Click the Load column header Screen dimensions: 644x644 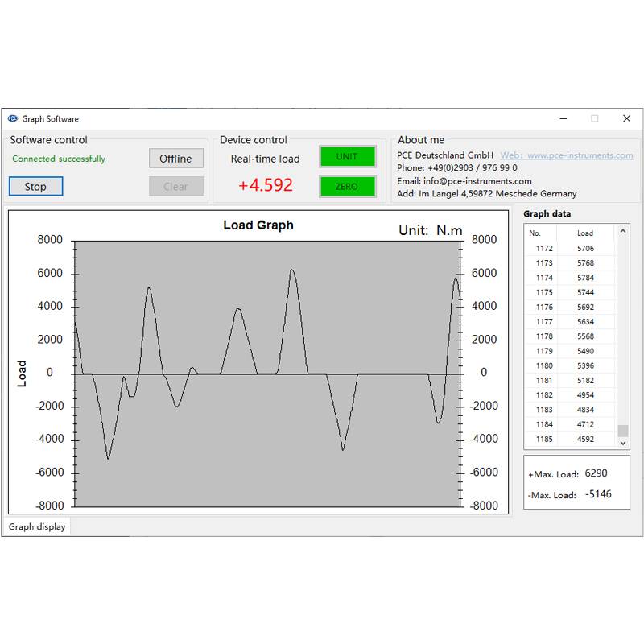(x=584, y=233)
